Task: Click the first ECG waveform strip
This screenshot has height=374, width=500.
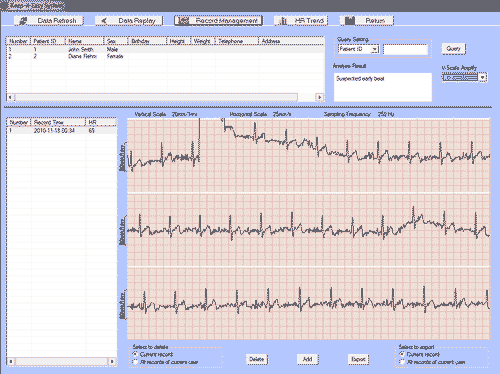Action: click(x=309, y=155)
